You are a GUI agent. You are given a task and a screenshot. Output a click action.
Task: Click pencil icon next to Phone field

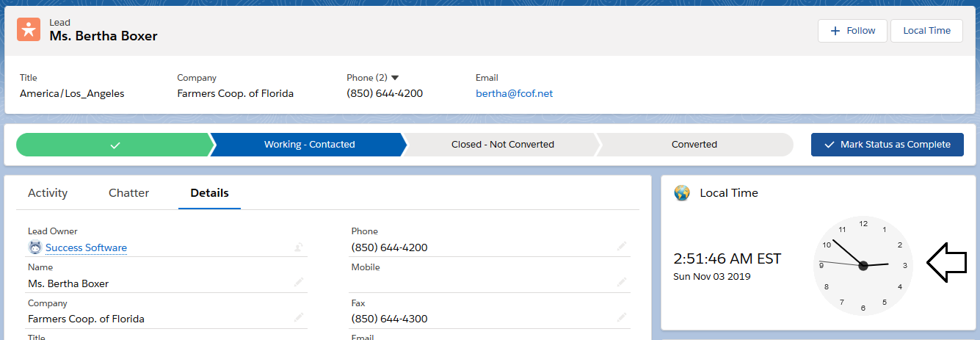623,248
